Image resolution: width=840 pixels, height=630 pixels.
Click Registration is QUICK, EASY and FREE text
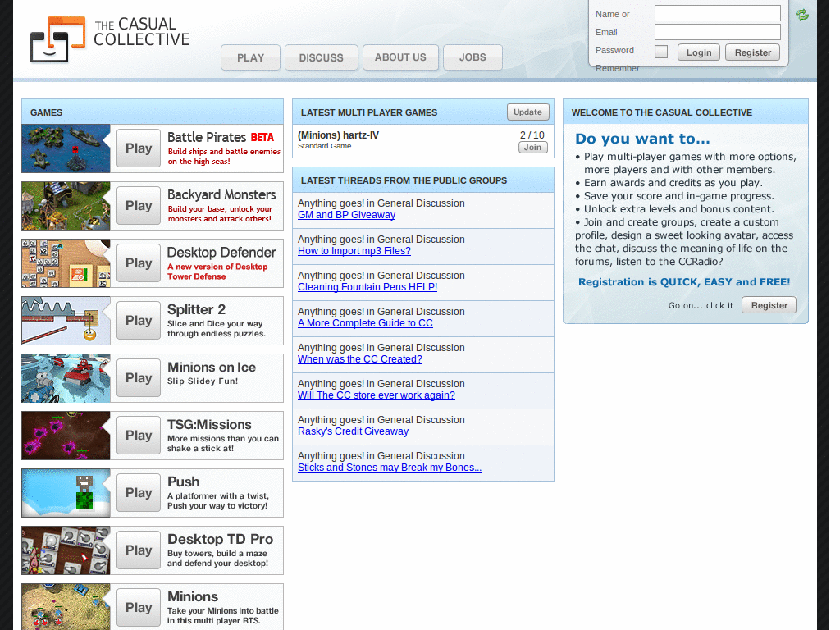[x=684, y=282]
